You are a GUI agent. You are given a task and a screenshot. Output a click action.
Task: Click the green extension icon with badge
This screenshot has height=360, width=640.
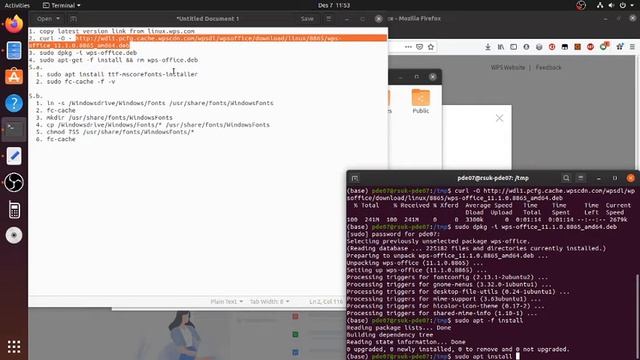click(604, 47)
